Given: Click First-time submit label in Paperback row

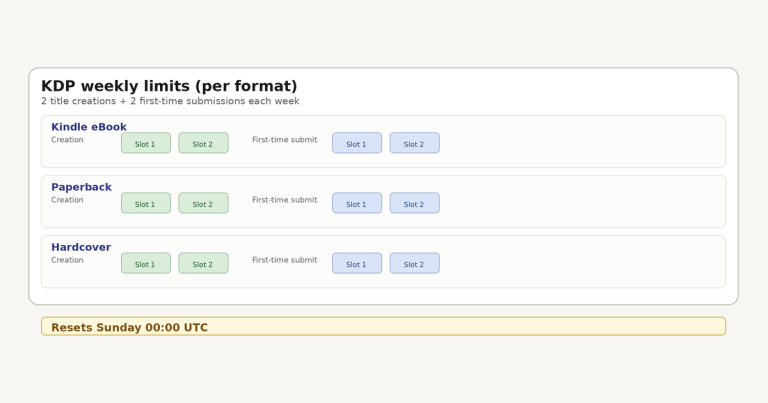Looking at the screenshot, I should coord(285,200).
